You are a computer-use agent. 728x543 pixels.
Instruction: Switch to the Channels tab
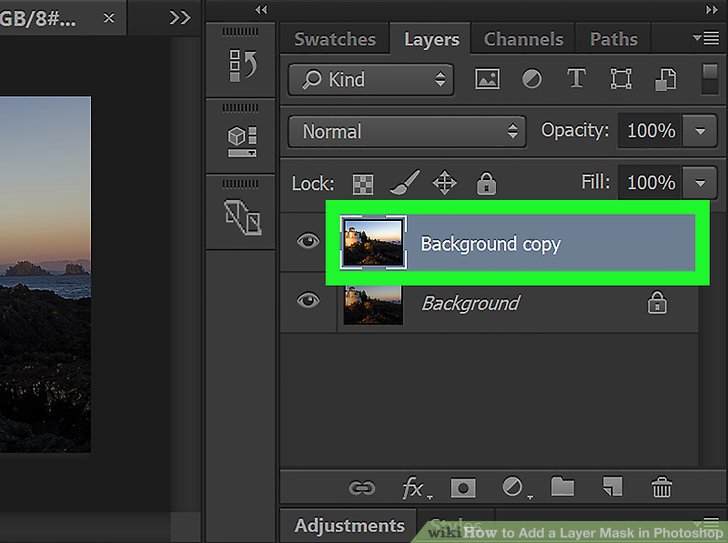coord(521,40)
